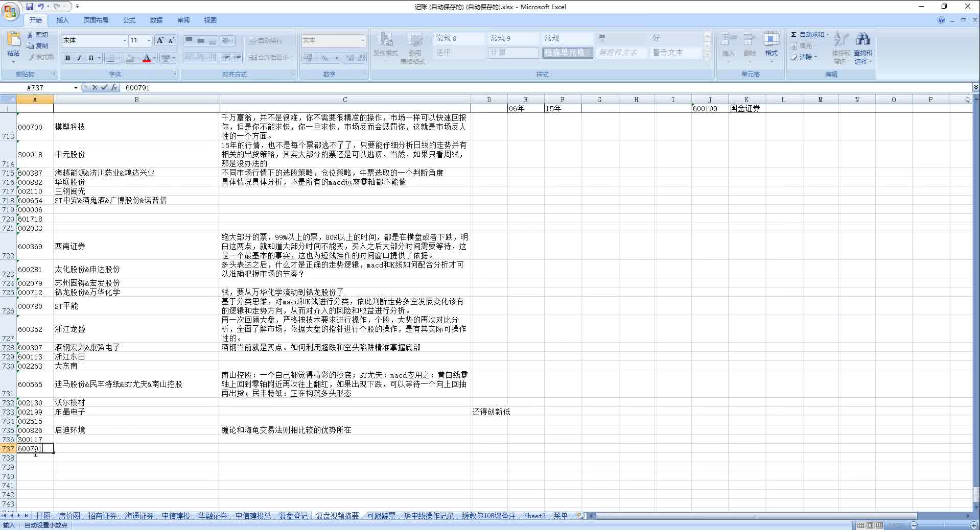
Task: Open the 页面布局 ribbon tab
Action: click(96, 20)
